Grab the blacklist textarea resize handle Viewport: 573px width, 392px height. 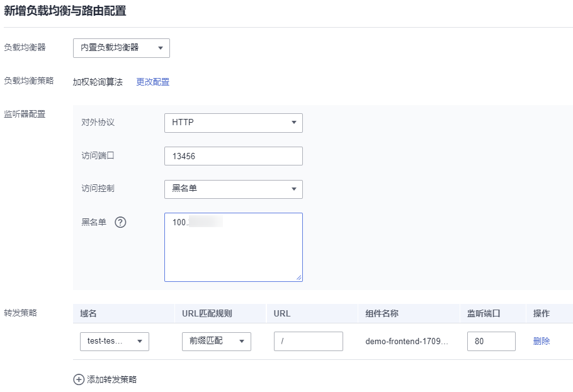click(299, 277)
